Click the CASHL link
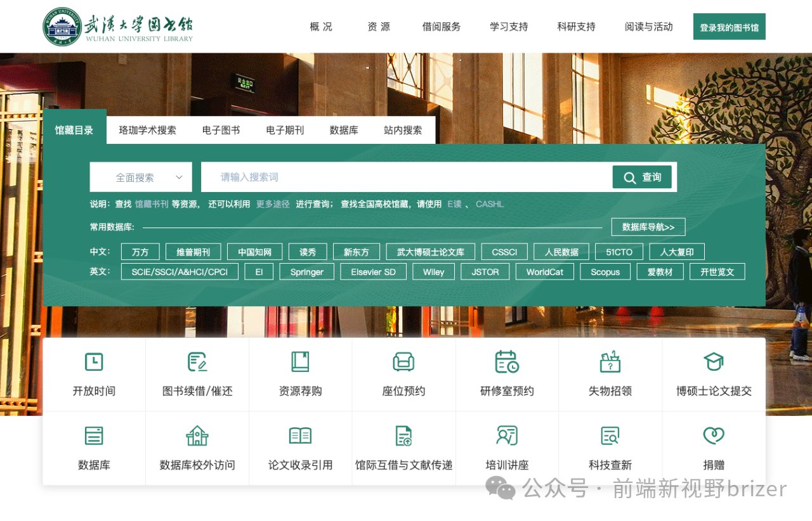The image size is (812, 521). click(x=489, y=203)
